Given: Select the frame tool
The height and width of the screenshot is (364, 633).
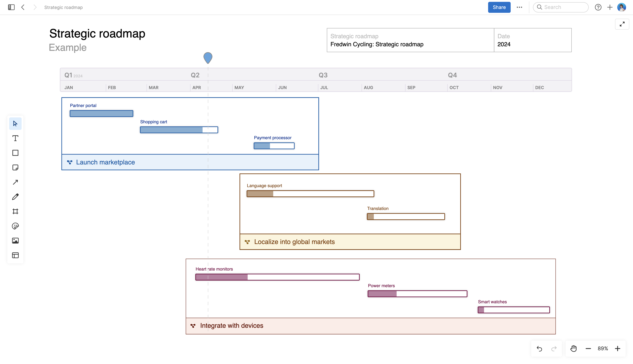Looking at the screenshot, I should (x=15, y=211).
